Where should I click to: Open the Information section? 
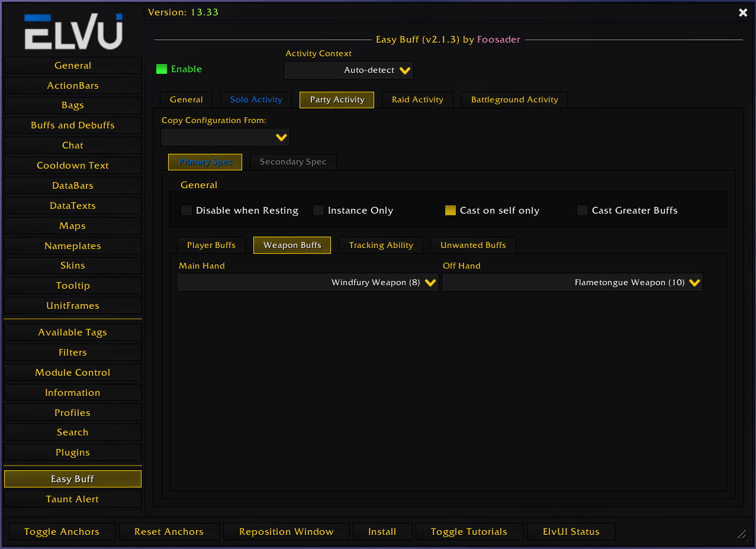point(73,393)
